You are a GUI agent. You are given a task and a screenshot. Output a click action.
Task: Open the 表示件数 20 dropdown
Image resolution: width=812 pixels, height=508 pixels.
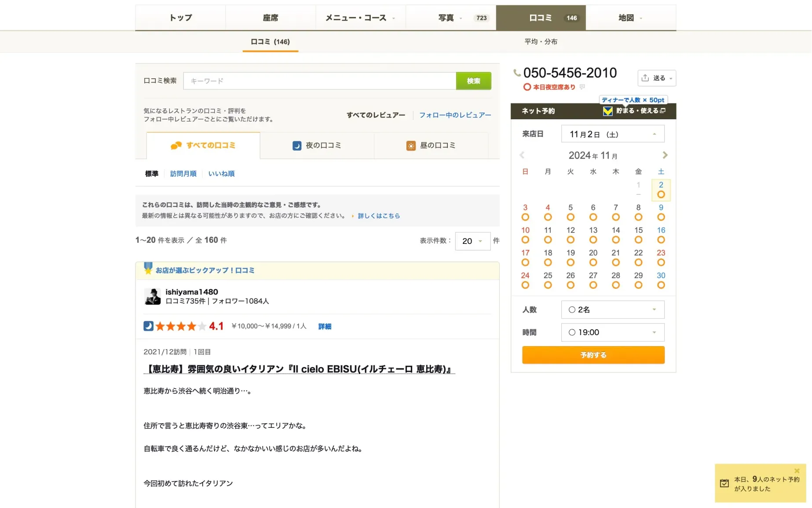point(472,241)
